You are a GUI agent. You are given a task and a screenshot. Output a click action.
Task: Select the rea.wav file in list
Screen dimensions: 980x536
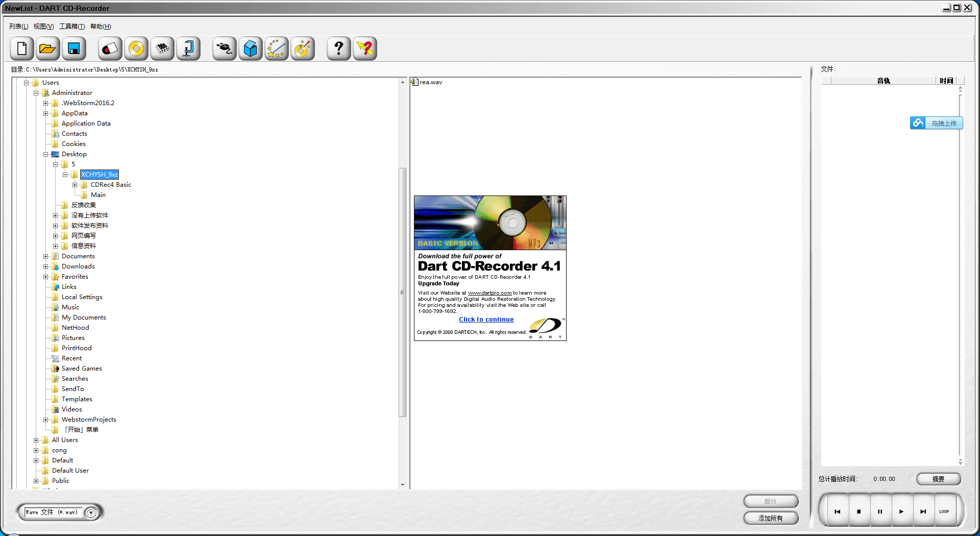(430, 82)
